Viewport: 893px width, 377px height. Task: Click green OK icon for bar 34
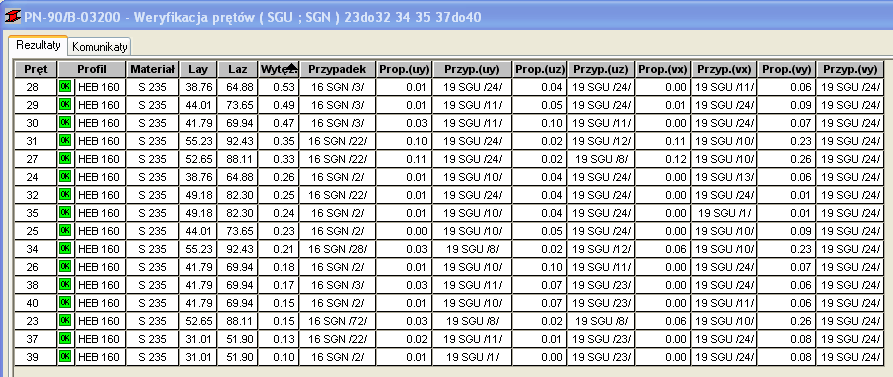point(65,248)
